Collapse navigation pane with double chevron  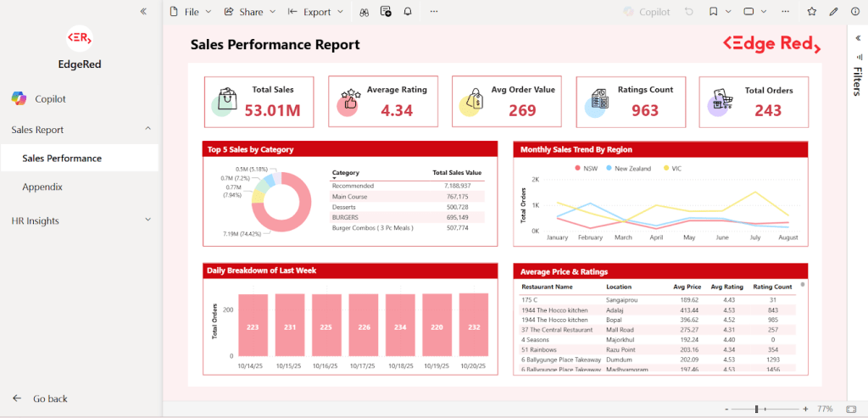[143, 12]
